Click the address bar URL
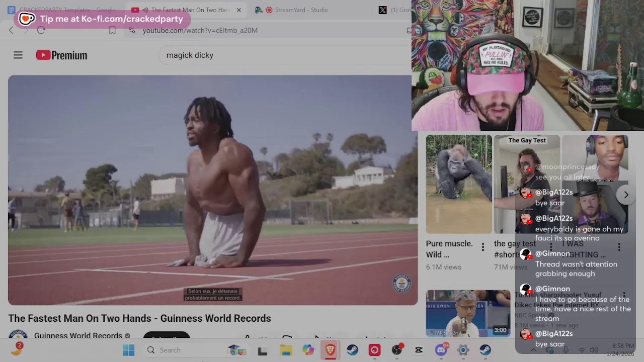This screenshot has height=362, width=644. (x=200, y=30)
